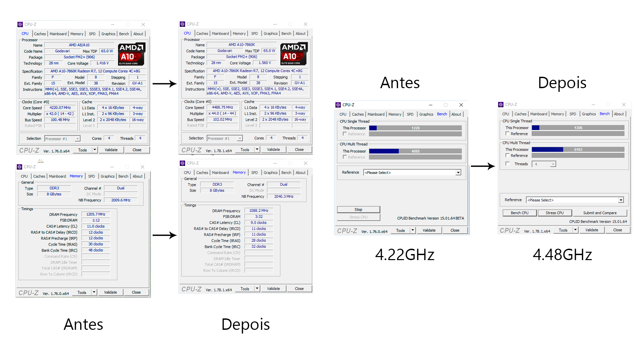Click CAS# Latency 11.0 clocks field
This screenshot has height=362, width=644.
point(96,226)
